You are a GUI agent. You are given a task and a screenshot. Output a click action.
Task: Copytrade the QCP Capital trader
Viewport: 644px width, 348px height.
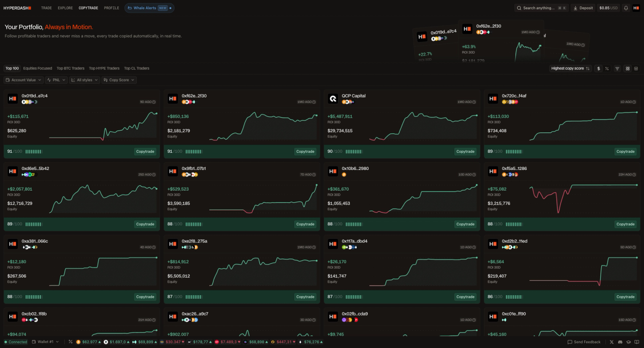465,151
